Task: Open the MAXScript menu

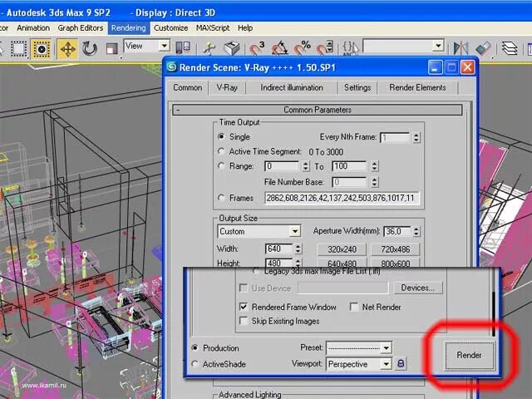Action: [213, 27]
